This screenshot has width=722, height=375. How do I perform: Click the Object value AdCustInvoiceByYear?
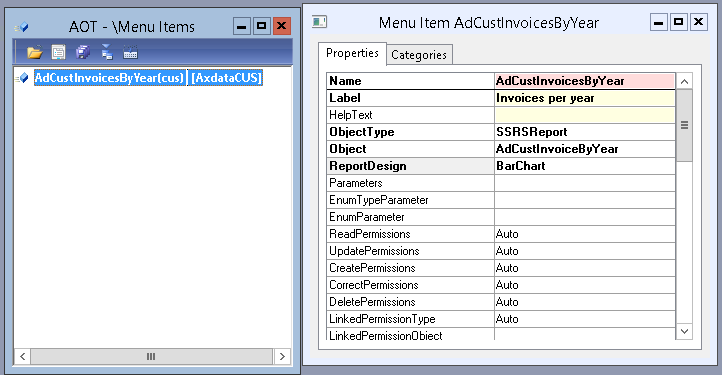[x=585, y=149]
